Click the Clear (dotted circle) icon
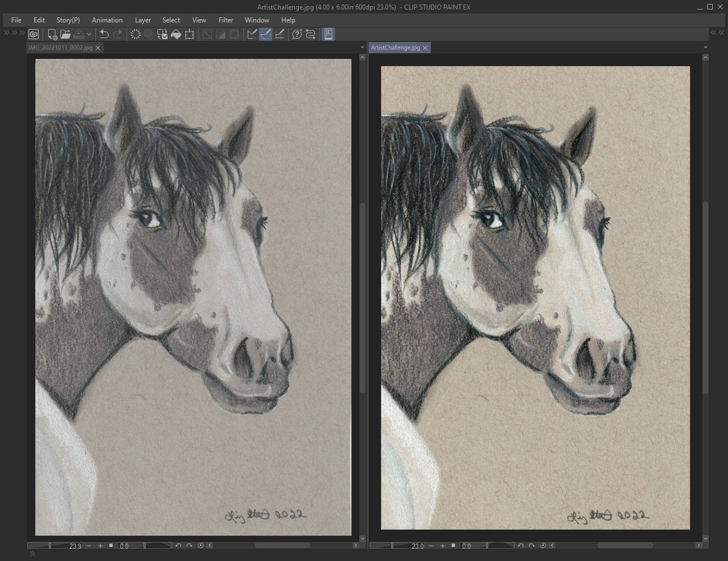728x561 pixels. pyautogui.click(x=135, y=34)
